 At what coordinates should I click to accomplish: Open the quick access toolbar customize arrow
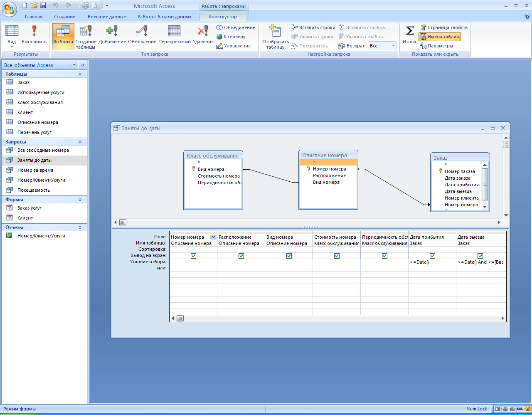(107, 5)
